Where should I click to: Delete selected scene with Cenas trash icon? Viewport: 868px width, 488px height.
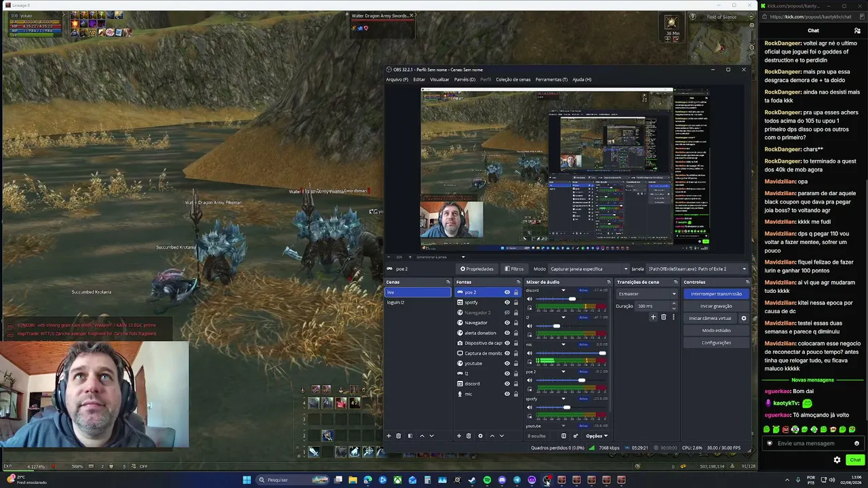point(399,436)
